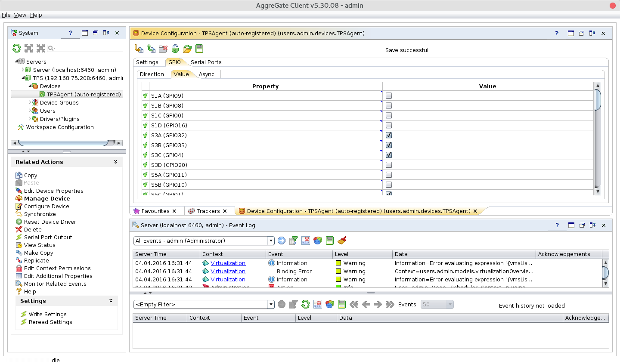This screenshot has height=364, width=620.
Task: Open the View menu
Action: 20,15
